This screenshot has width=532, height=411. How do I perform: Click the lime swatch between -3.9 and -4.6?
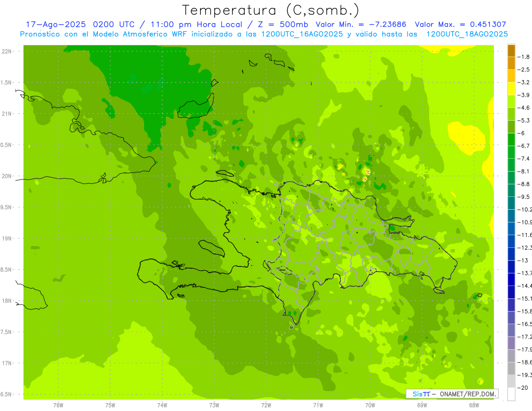coord(511,102)
